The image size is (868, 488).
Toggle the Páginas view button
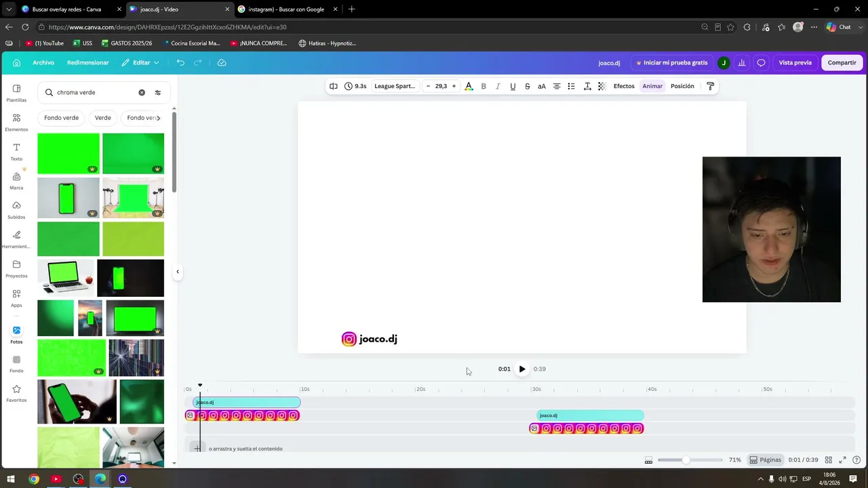tap(765, 460)
